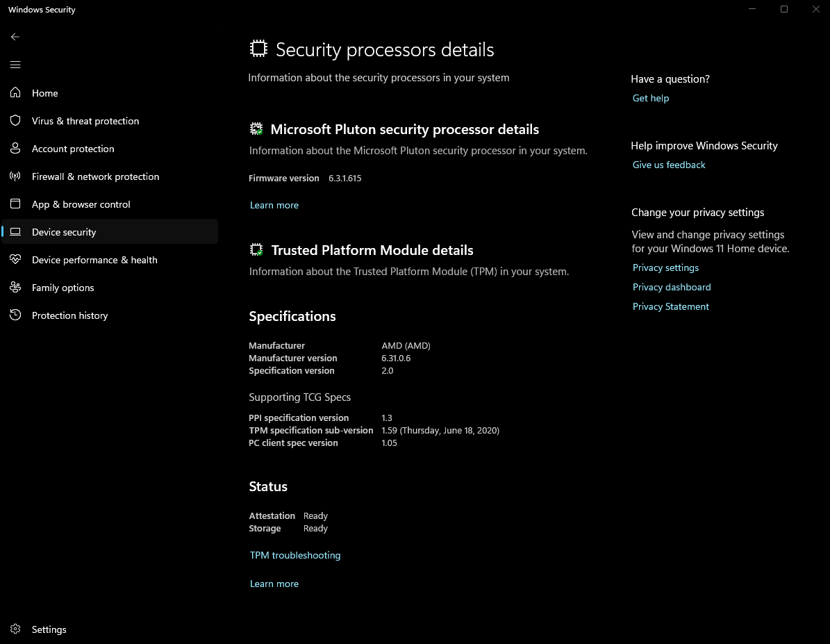Click the App & browser control icon
The width and height of the screenshot is (830, 644).
click(15, 204)
